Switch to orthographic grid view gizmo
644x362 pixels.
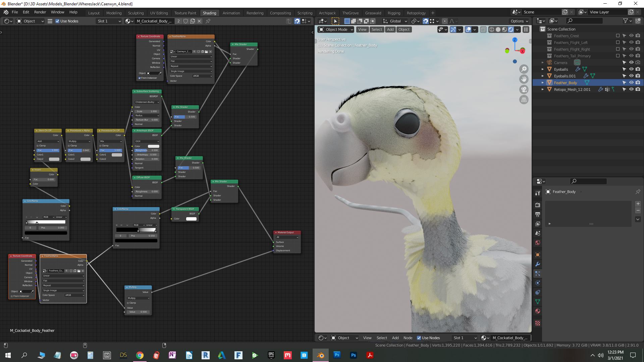(524, 100)
